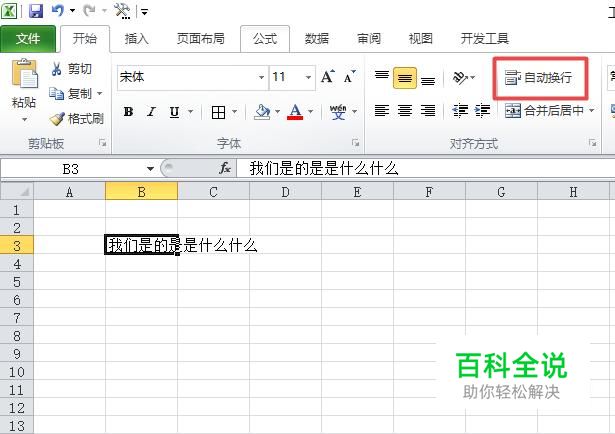Viewport: 615px width, 434px height.
Task: Click the select all corner button
Action: pyautogui.click(x=17, y=192)
